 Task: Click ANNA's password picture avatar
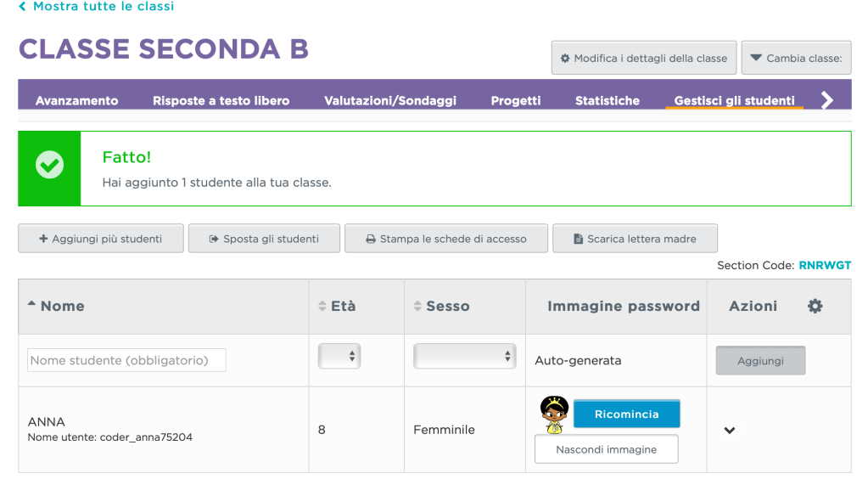[554, 412]
